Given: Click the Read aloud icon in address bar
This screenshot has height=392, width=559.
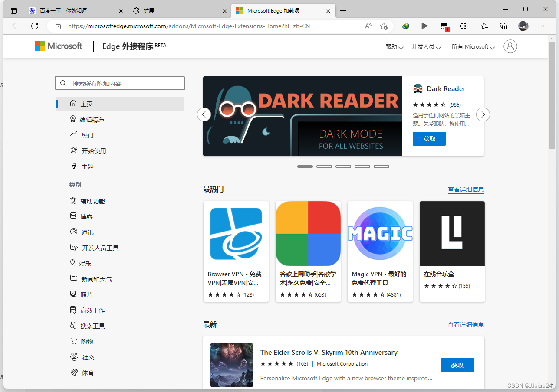Looking at the screenshot, I should click(x=368, y=26).
